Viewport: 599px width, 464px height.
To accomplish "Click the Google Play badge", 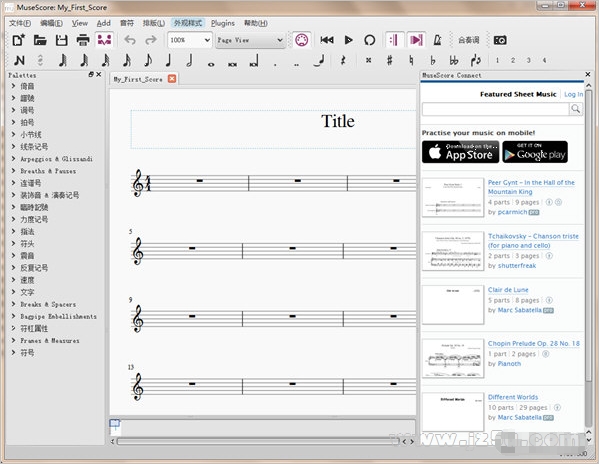I will tap(535, 152).
